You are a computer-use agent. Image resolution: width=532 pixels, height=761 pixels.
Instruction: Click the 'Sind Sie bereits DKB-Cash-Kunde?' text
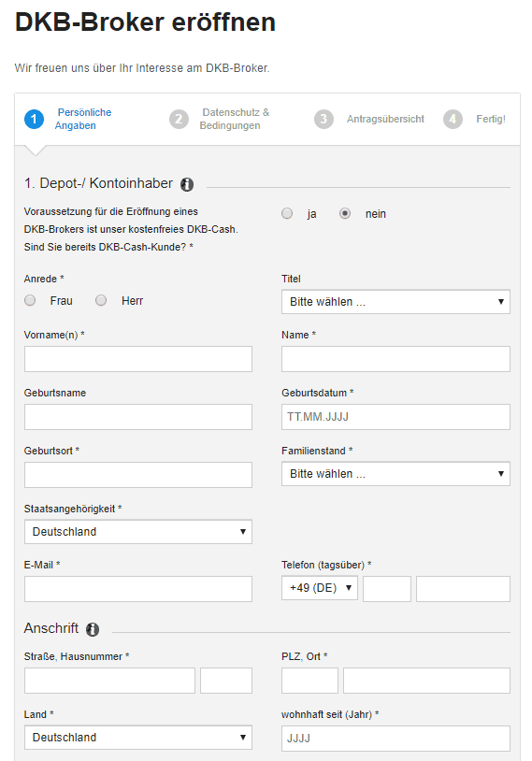106,247
